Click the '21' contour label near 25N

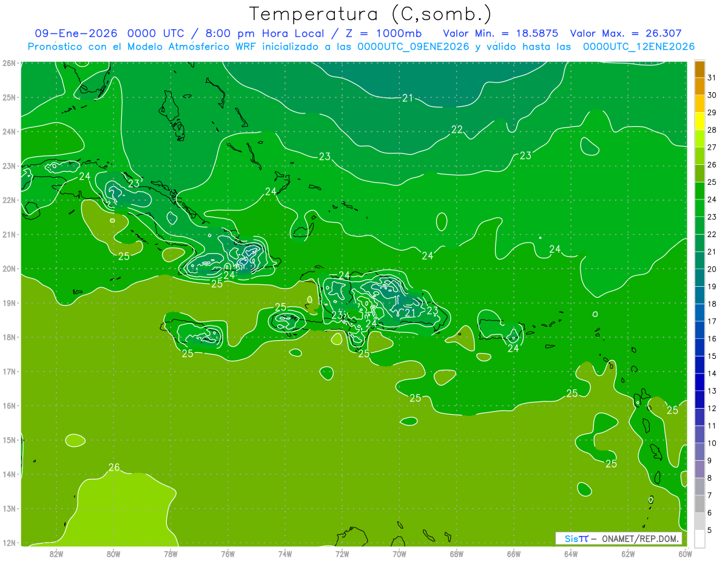click(408, 98)
